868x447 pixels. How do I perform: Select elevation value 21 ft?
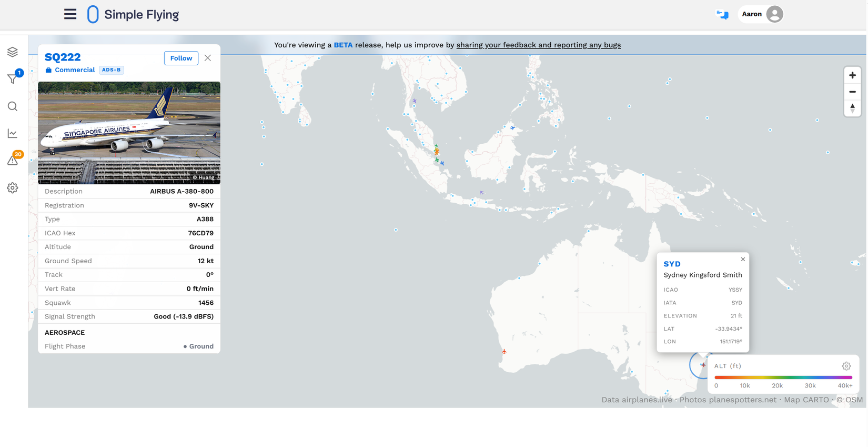[x=736, y=316]
